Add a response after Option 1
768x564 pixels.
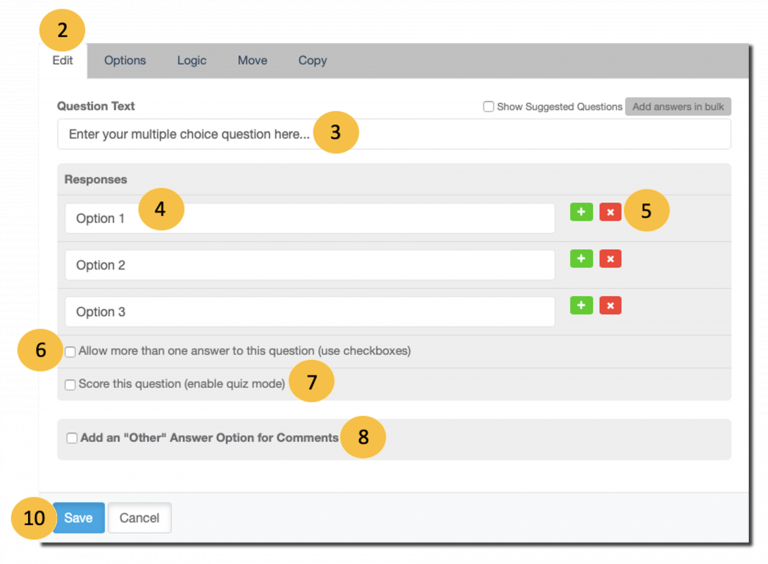click(x=581, y=212)
